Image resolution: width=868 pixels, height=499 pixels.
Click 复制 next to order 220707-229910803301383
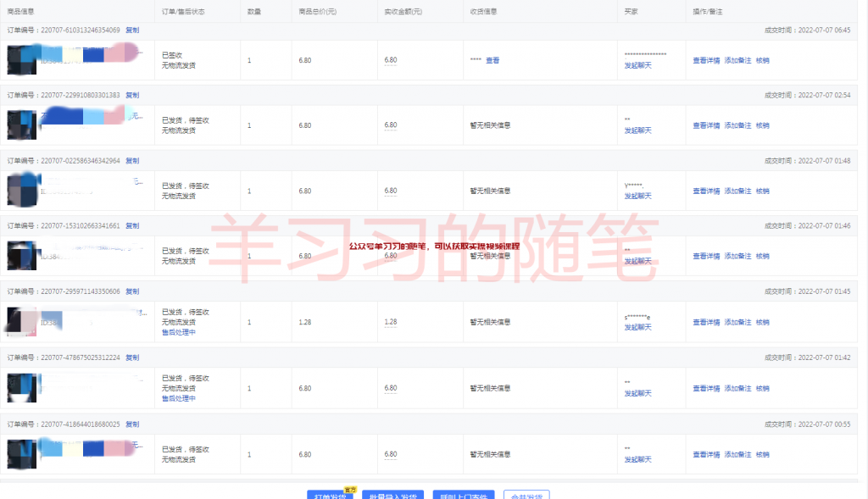tap(132, 95)
